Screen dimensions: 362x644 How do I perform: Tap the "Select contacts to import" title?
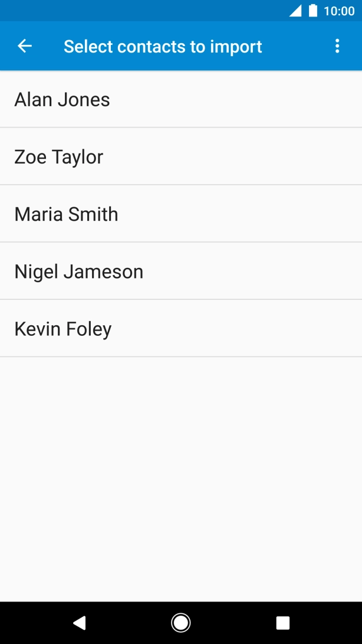click(x=163, y=47)
